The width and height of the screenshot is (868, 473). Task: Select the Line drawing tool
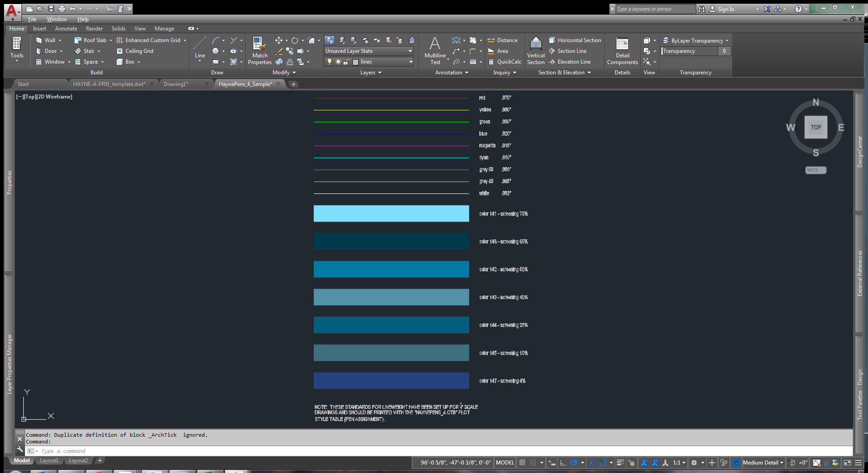click(200, 47)
